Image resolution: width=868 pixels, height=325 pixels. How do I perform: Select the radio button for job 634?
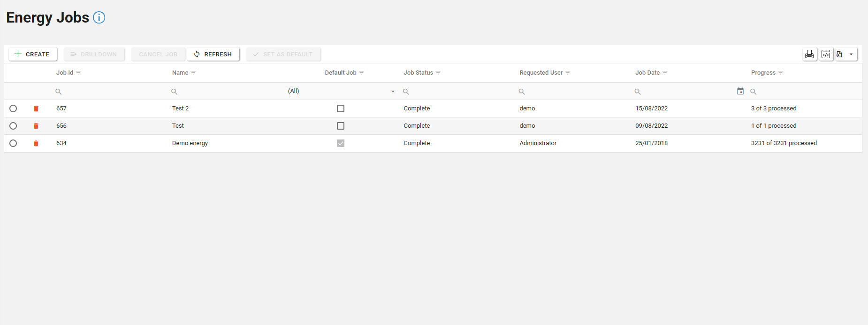click(13, 143)
